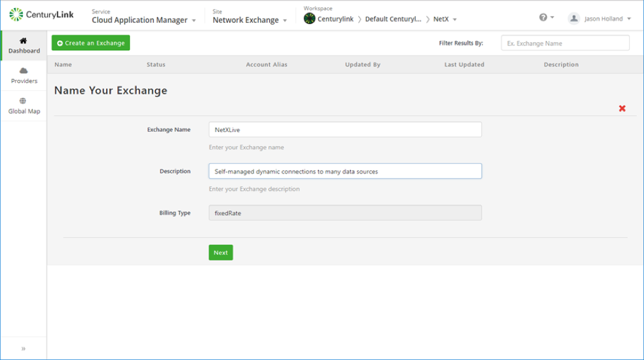Image resolution: width=644 pixels, height=360 pixels.
Task: Click the red X to close form
Action: [x=622, y=108]
